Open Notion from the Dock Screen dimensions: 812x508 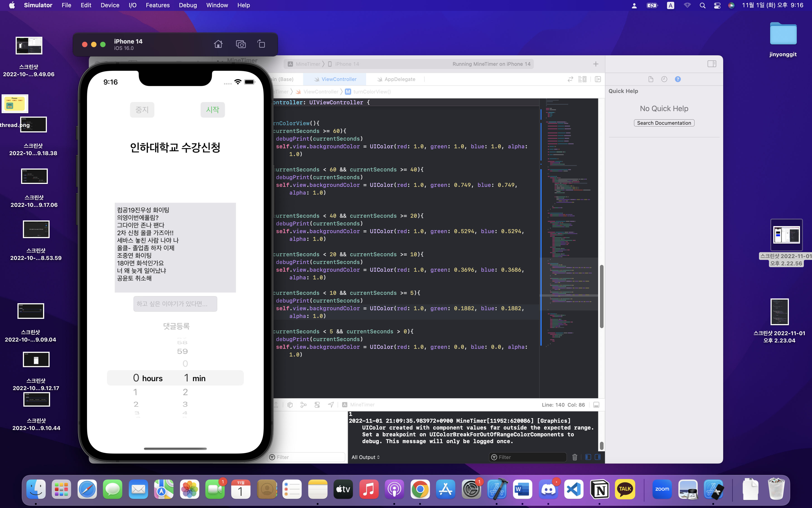coord(600,490)
